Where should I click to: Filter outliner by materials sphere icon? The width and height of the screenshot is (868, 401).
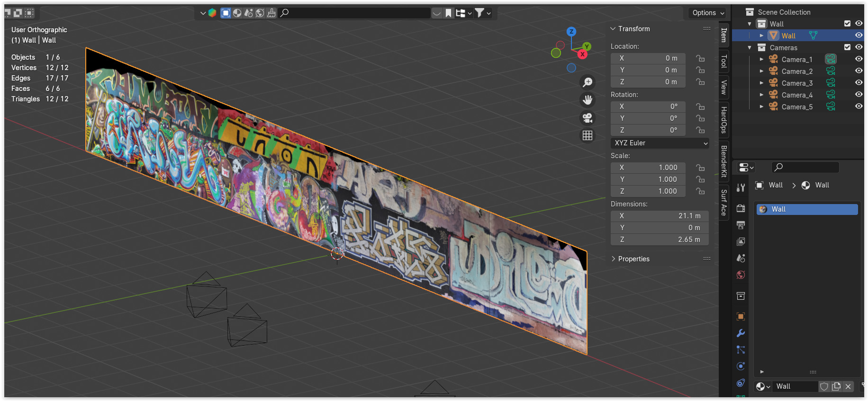coord(237,13)
